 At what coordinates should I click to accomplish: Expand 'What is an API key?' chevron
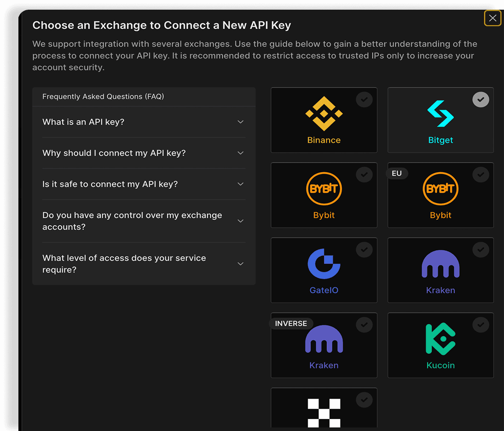click(240, 122)
